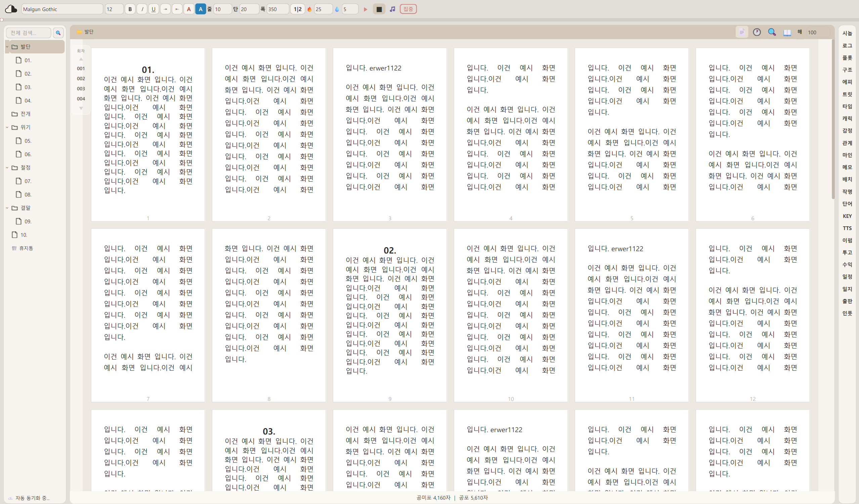Open the 캐릭 side tab
The image size is (859, 504).
[847, 118]
